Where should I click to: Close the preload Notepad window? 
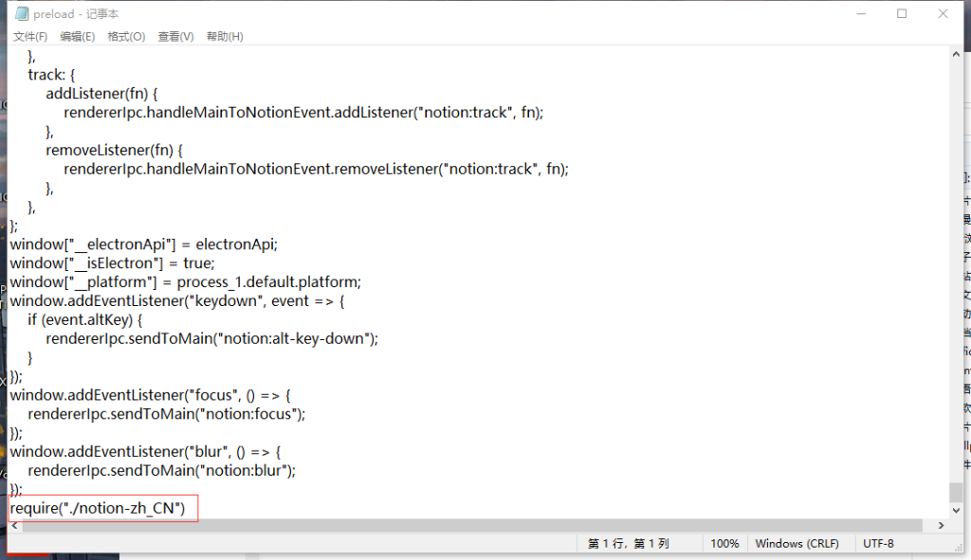coord(943,13)
